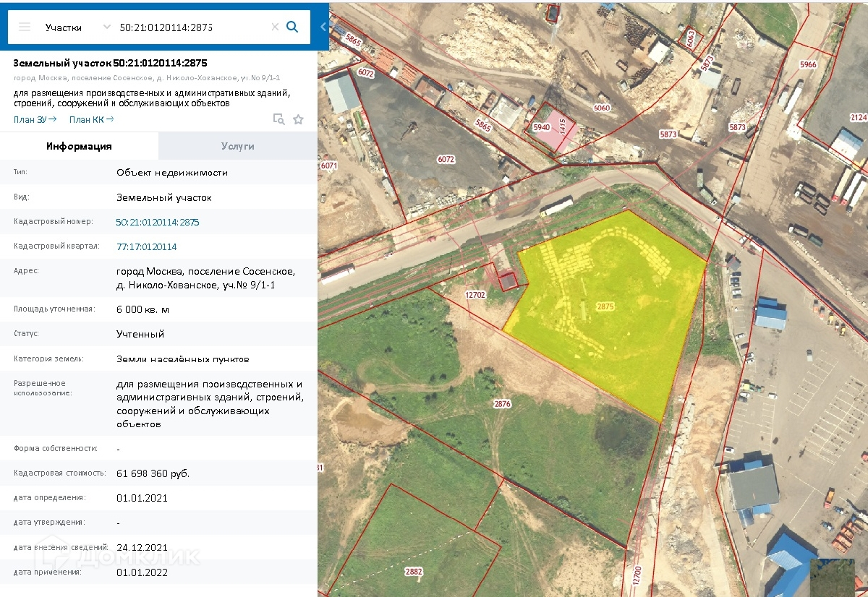Click the magnifier search icon
868x597 pixels.
[292, 27]
